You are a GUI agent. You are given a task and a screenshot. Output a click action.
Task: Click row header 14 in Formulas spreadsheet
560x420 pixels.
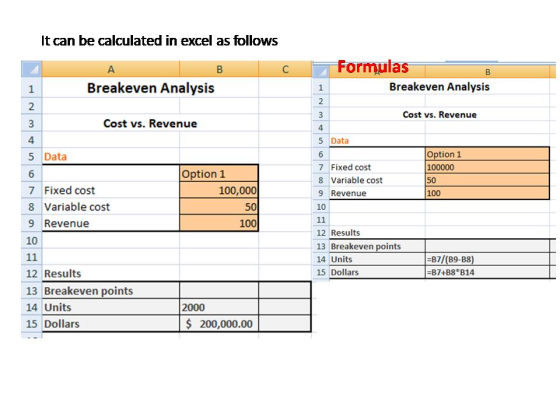coord(321,259)
